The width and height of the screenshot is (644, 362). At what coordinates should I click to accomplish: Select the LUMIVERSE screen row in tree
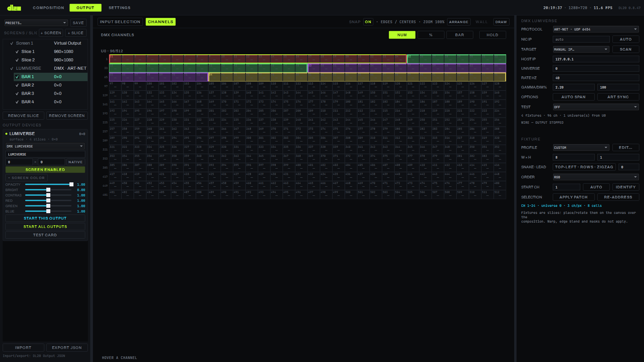(x=48, y=68)
